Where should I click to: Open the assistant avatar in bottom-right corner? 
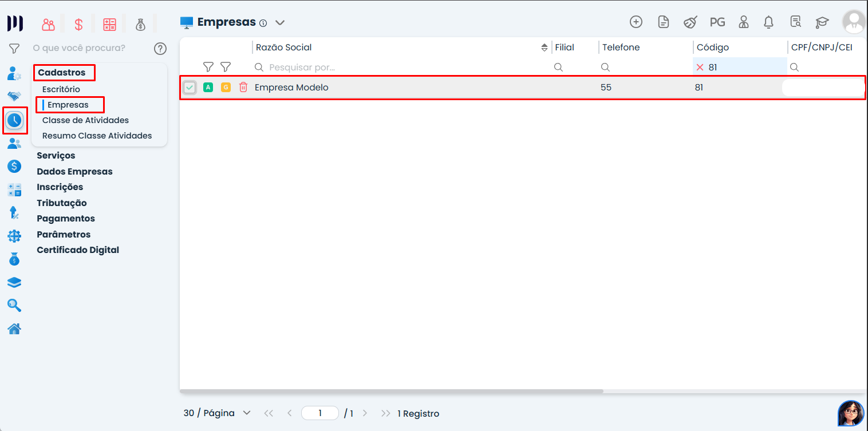[x=851, y=413]
